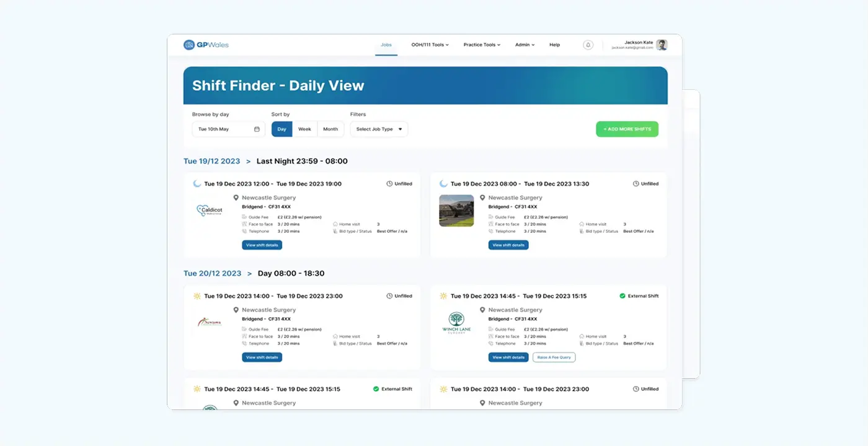Screen dimensions: 868x446
Task: Switch the sort view to Week
Action: (x=304, y=129)
